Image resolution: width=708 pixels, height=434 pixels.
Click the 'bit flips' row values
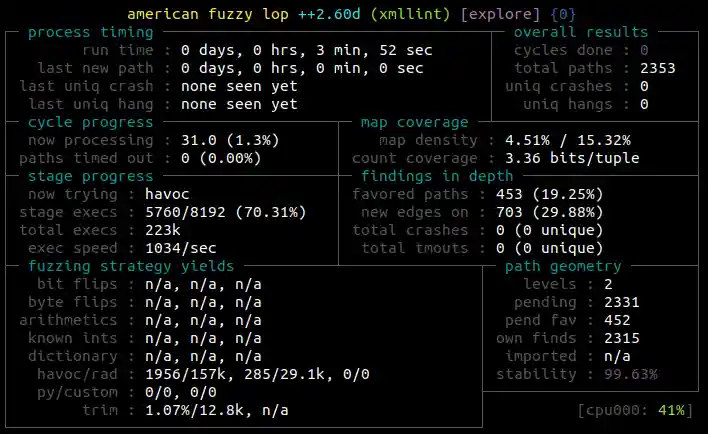[x=203, y=285]
